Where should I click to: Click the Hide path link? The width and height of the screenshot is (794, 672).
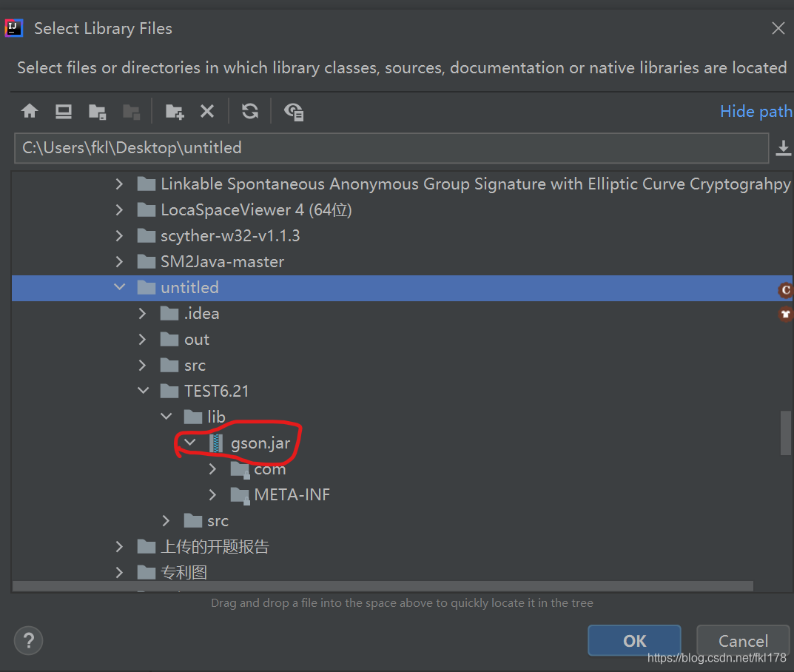[756, 112]
